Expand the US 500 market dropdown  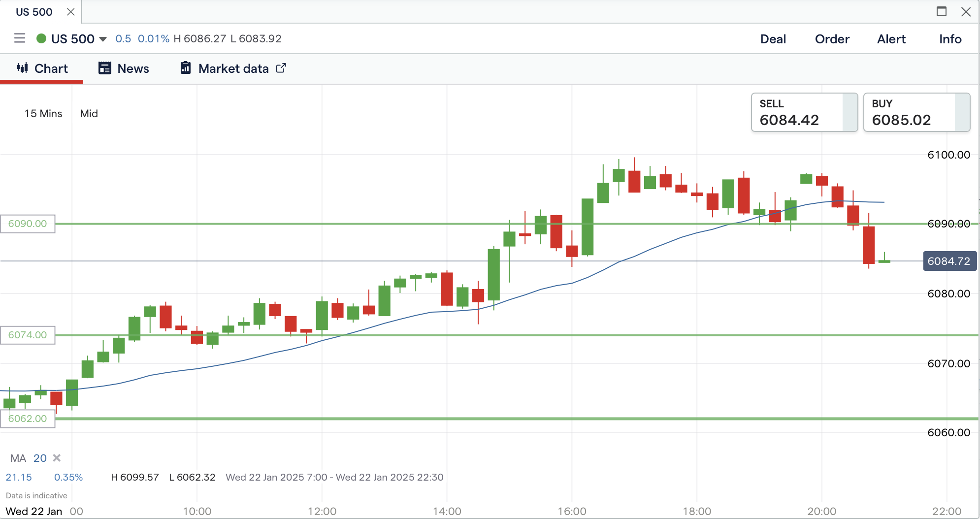tap(103, 39)
